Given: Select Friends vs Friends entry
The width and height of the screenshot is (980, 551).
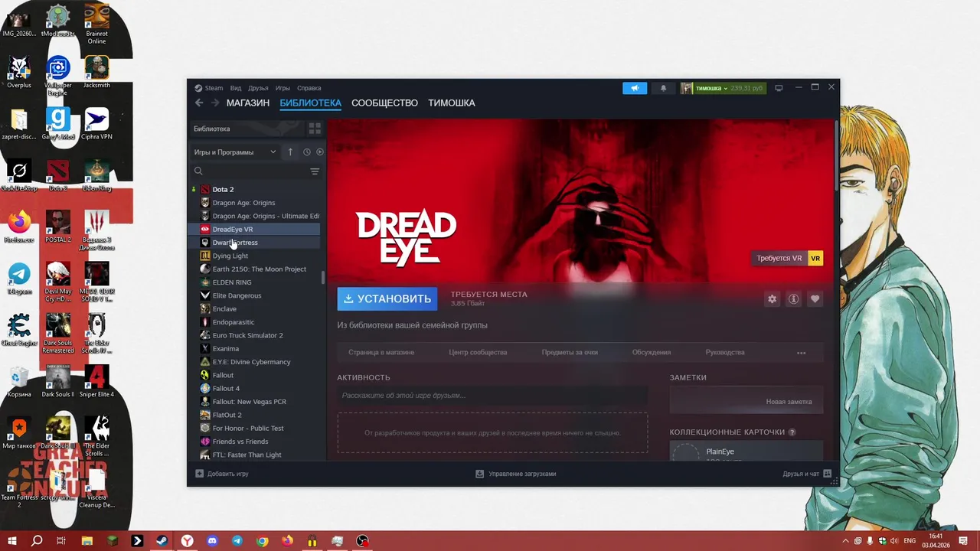Looking at the screenshot, I should pos(255,442).
